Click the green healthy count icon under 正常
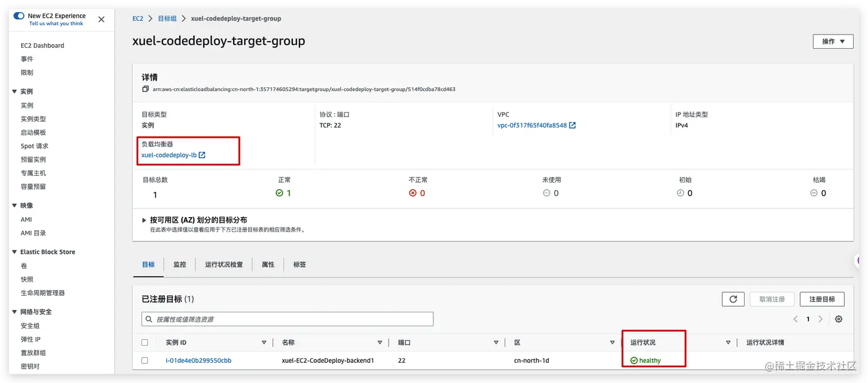This screenshot has width=868, height=383. click(x=279, y=193)
